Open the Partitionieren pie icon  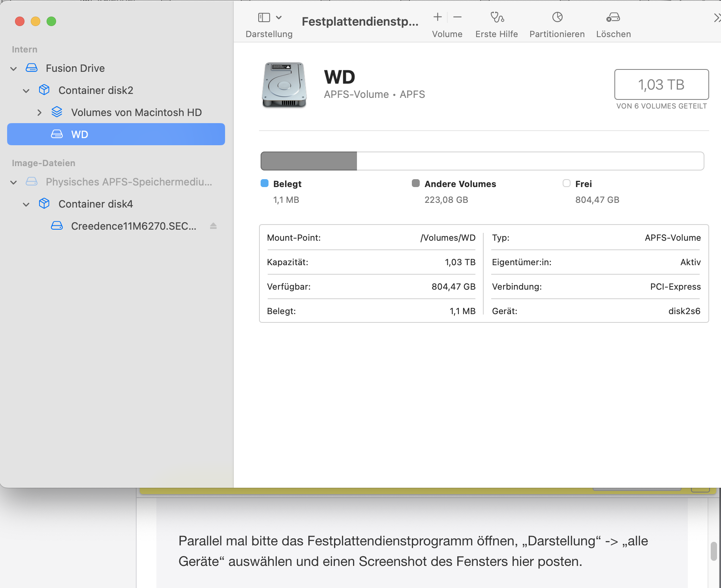pos(557,17)
